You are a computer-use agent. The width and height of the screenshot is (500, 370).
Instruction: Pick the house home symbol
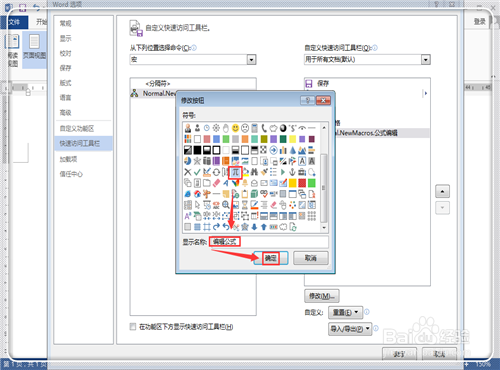point(197,194)
